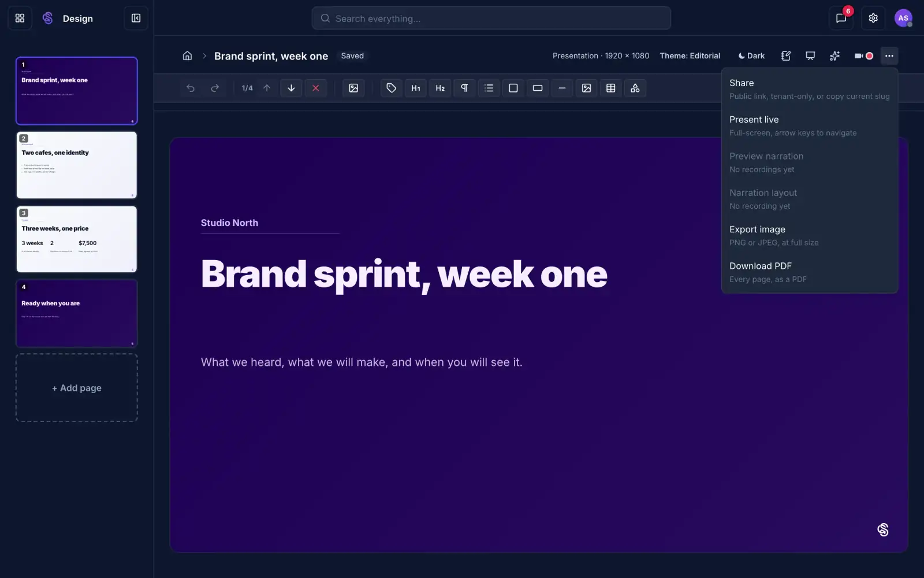The height and width of the screenshot is (578, 924).
Task: Insert an image element
Action: (586, 88)
